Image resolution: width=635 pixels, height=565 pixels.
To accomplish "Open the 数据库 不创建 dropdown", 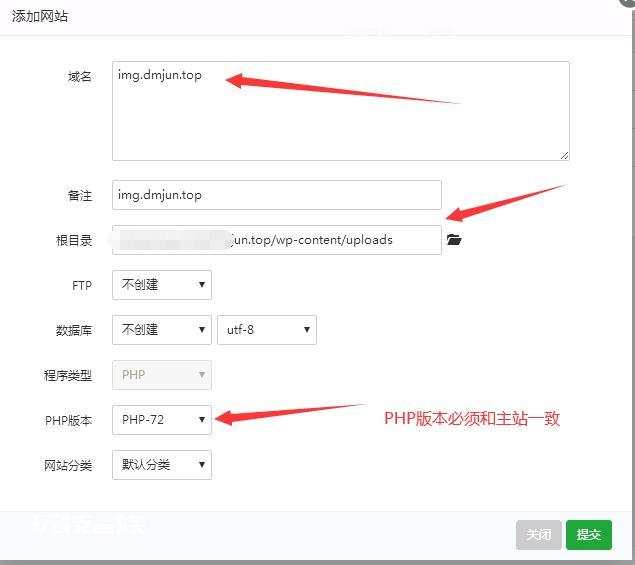I will [162, 330].
